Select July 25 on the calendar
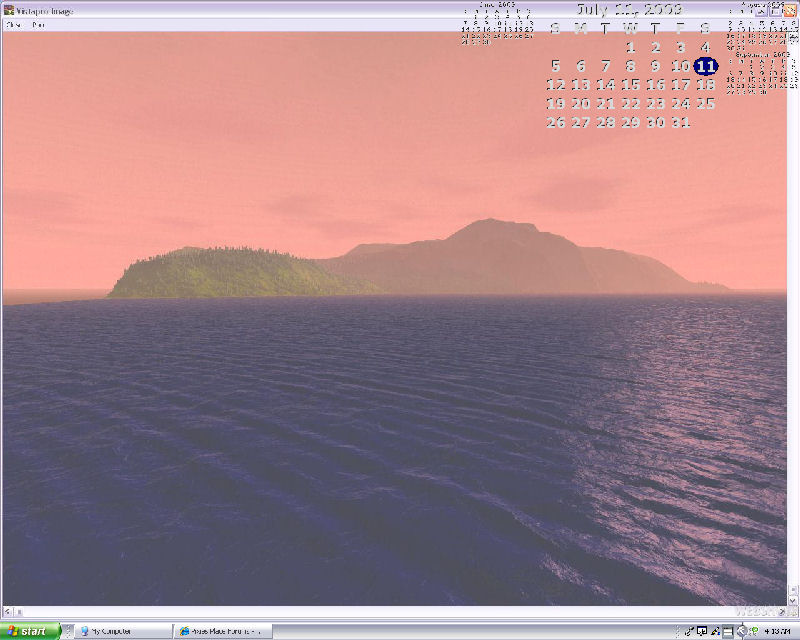800x640 pixels. click(x=706, y=103)
